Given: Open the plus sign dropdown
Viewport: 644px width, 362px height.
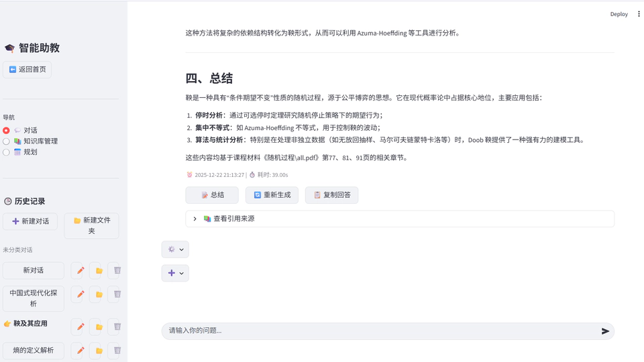Looking at the screenshot, I should pyautogui.click(x=175, y=273).
